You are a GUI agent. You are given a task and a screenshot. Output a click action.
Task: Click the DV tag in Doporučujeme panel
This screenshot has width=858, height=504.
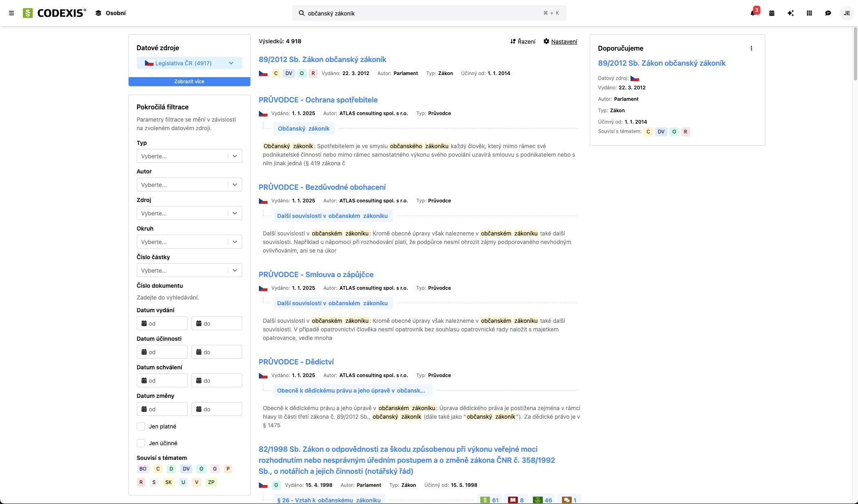pos(661,132)
